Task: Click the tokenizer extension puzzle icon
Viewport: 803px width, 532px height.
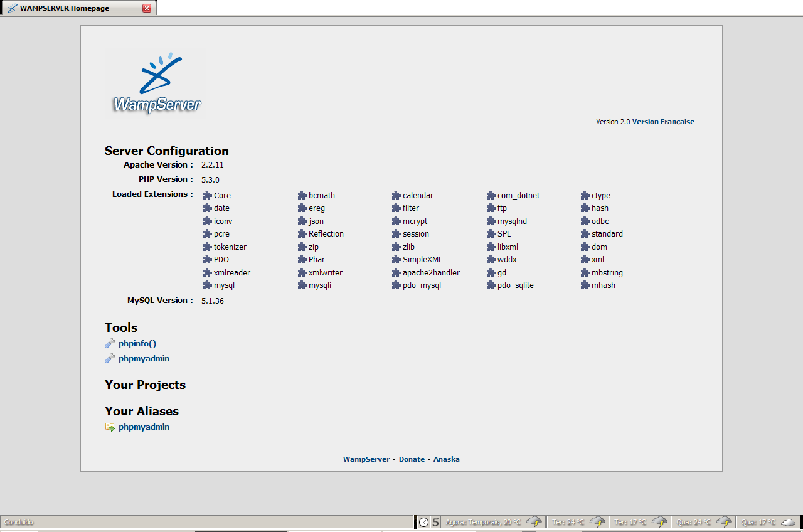Action: pyautogui.click(x=207, y=247)
